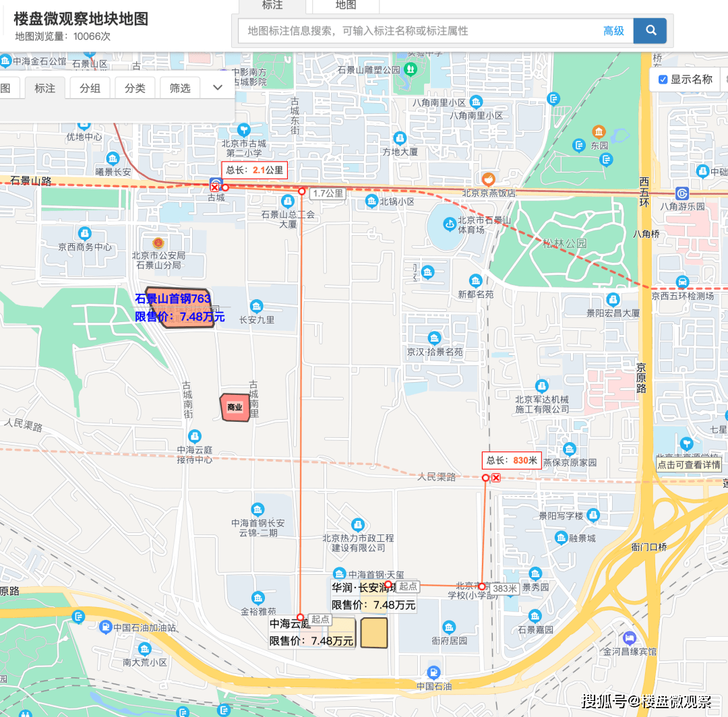Screen dimensions: 728x717
Task: Open the 筛选 filter panel
Action: coord(180,88)
